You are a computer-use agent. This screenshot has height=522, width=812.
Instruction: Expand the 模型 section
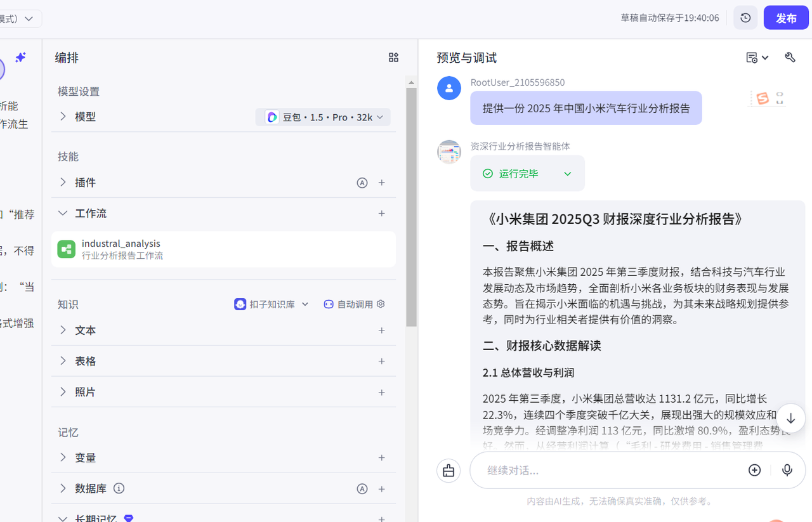coord(63,117)
